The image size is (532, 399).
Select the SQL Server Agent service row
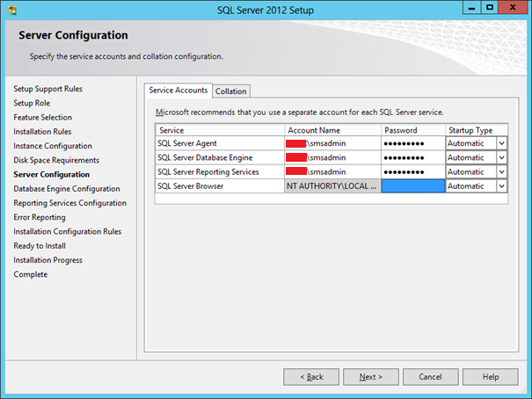[x=220, y=143]
